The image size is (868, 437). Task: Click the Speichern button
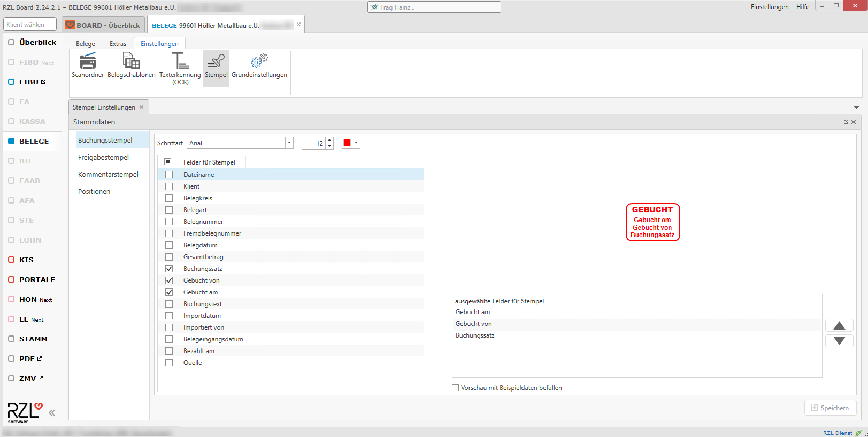830,408
